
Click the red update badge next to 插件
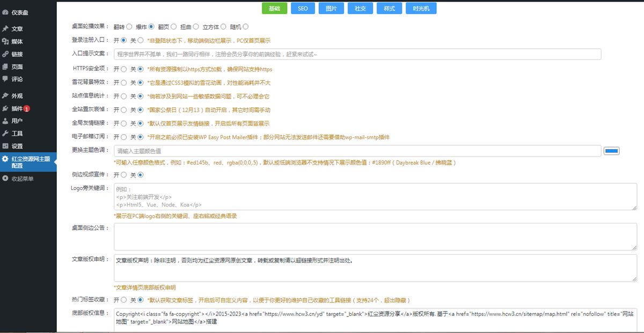click(x=27, y=109)
